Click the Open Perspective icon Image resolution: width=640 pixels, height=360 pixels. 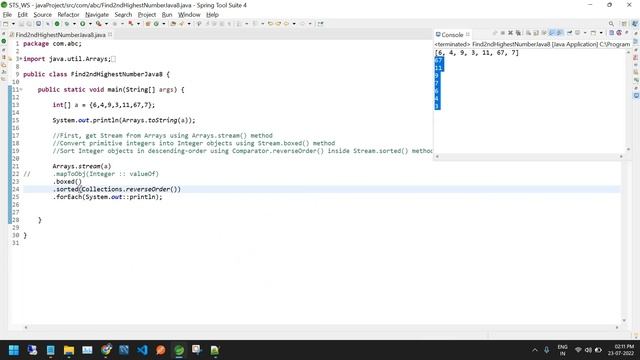[x=624, y=24]
